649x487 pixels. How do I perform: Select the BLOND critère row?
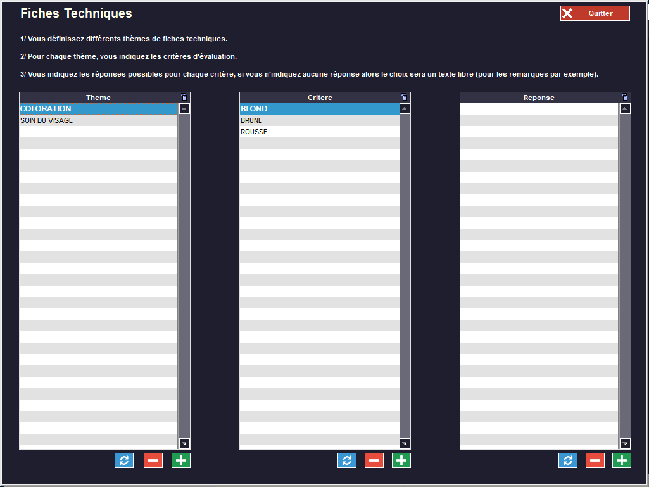pos(319,108)
